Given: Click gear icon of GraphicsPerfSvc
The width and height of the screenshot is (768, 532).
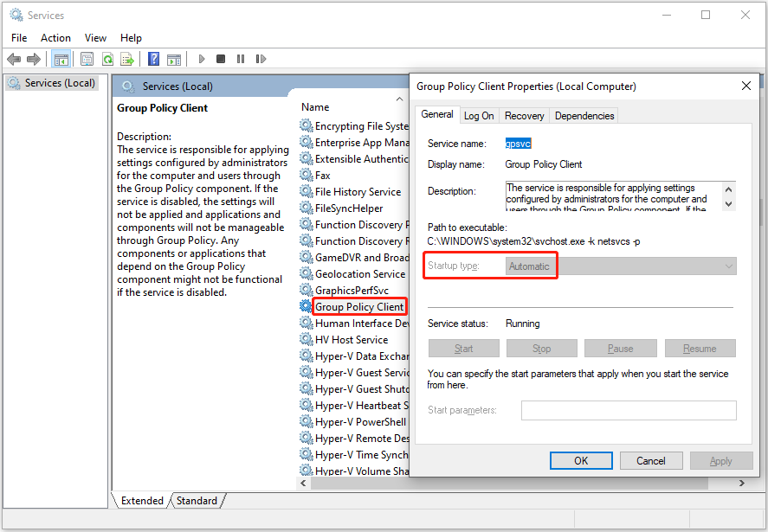Looking at the screenshot, I should click(x=307, y=290).
